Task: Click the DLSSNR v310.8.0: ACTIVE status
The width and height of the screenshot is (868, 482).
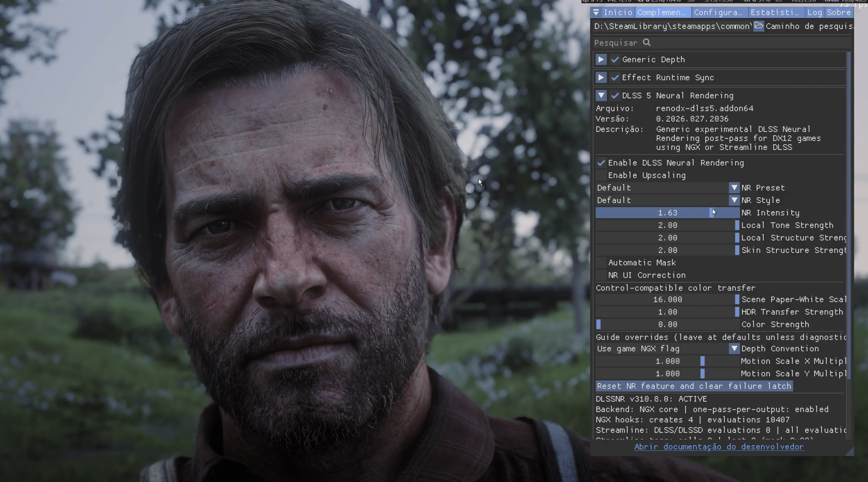Action: coord(651,399)
